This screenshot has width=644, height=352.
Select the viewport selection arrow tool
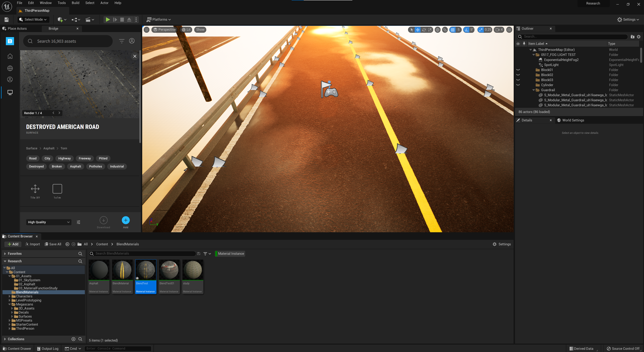(x=412, y=30)
